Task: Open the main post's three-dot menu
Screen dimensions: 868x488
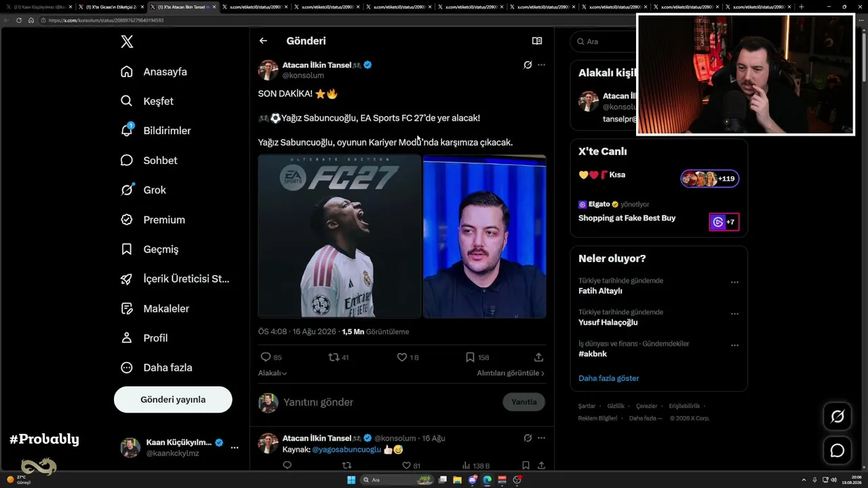Action: point(541,65)
